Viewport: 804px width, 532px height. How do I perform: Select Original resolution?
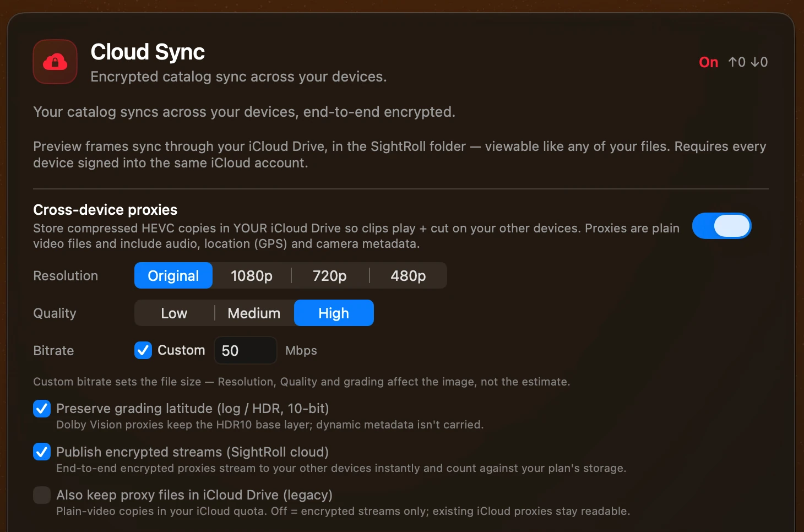pos(173,275)
